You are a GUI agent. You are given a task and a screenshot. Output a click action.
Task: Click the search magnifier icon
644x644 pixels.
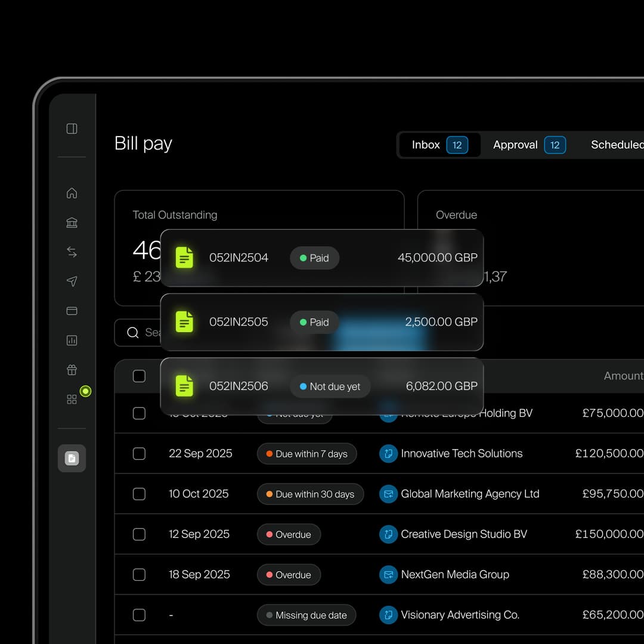tap(132, 332)
